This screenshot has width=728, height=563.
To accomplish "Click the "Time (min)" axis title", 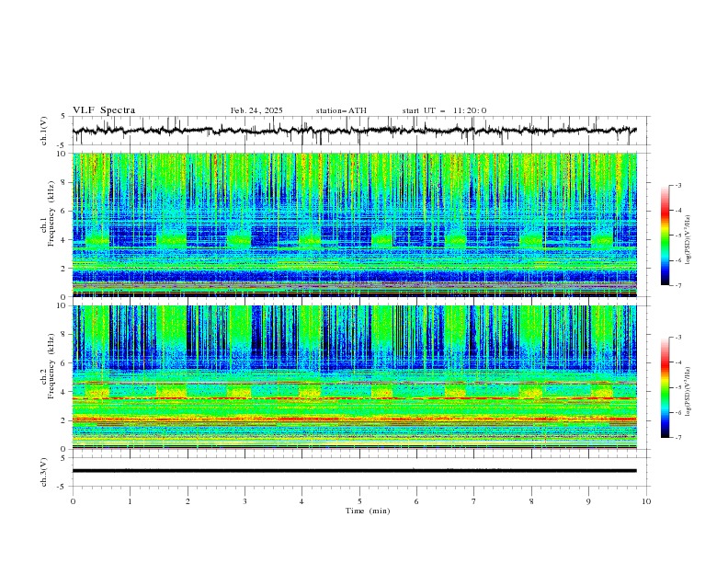I will 368,511.
